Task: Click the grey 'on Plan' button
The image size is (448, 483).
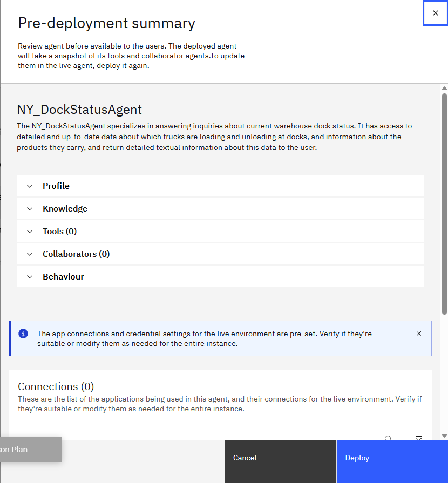Action: 31,450
